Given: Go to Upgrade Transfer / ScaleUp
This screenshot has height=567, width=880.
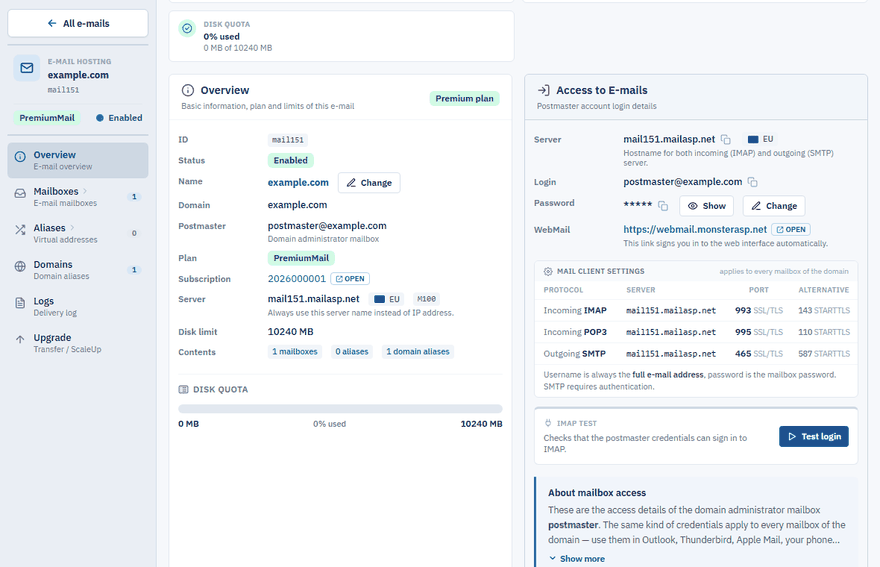Looking at the screenshot, I should (x=78, y=342).
